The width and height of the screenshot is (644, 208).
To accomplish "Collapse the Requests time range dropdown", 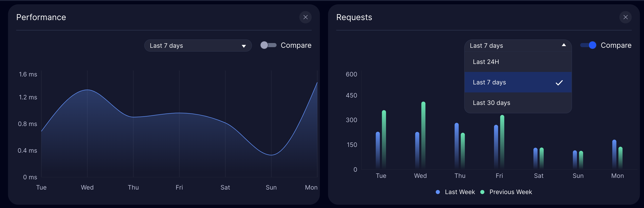I will pos(517,46).
